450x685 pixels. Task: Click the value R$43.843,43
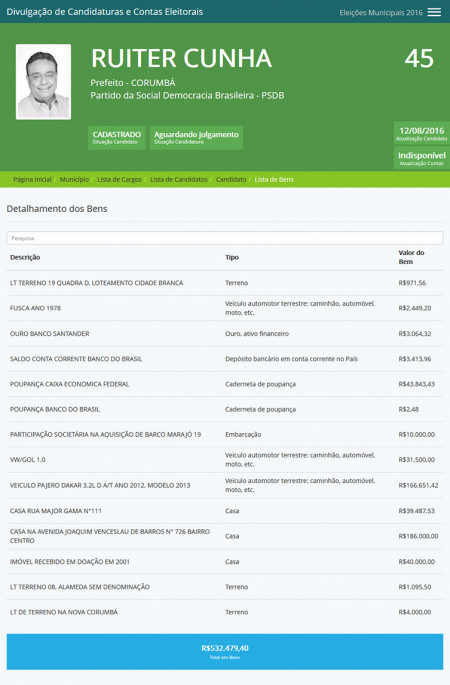pyautogui.click(x=416, y=384)
